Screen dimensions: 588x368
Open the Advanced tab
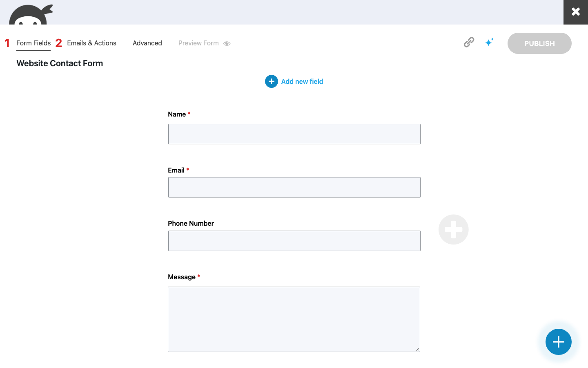[147, 43]
